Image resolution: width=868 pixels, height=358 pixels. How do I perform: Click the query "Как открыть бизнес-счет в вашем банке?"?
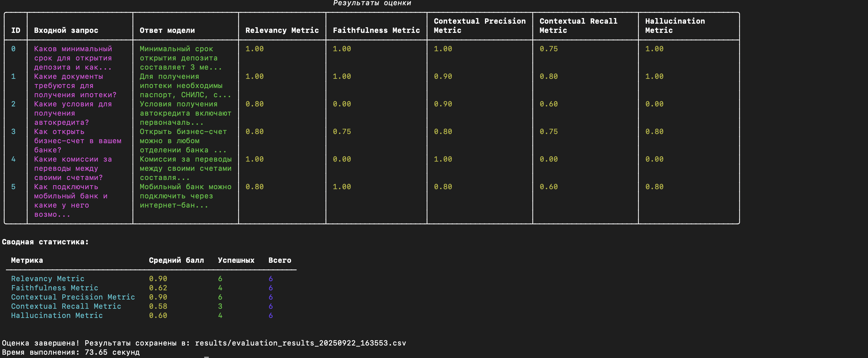pyautogui.click(x=77, y=141)
